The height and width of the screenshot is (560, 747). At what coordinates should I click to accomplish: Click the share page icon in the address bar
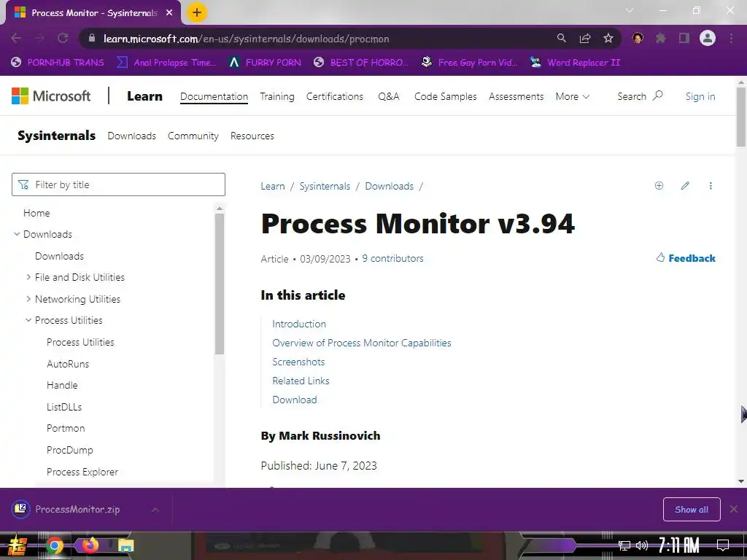585,39
